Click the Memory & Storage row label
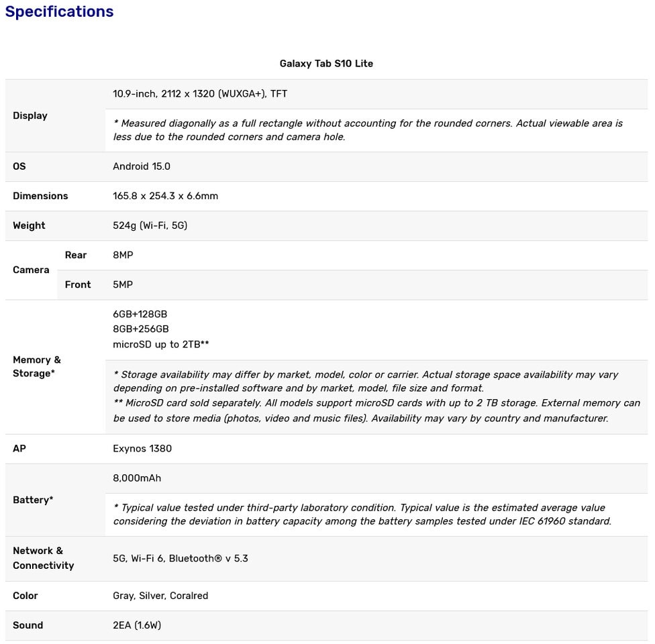Screen dimensions: 655x644 point(37,367)
